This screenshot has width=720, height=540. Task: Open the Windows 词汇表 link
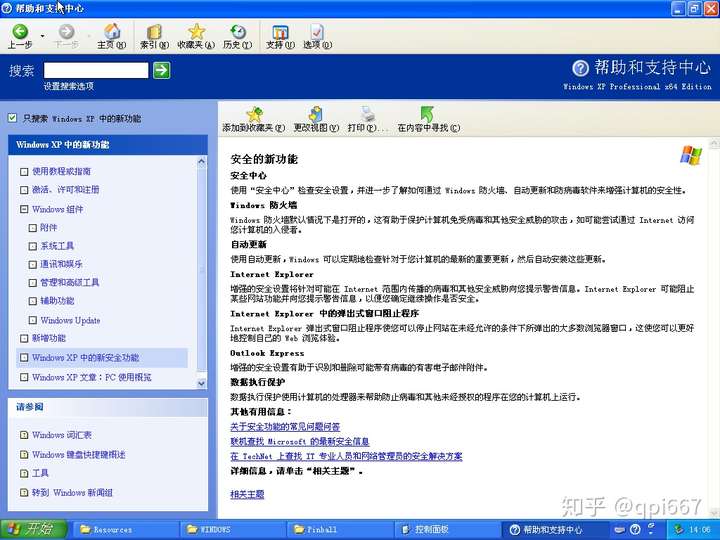62,435
